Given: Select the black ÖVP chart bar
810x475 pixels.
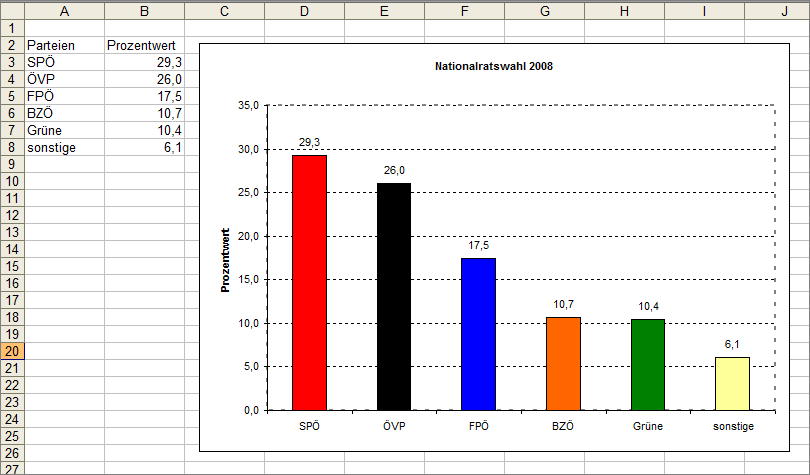Looking at the screenshot, I should [394, 296].
